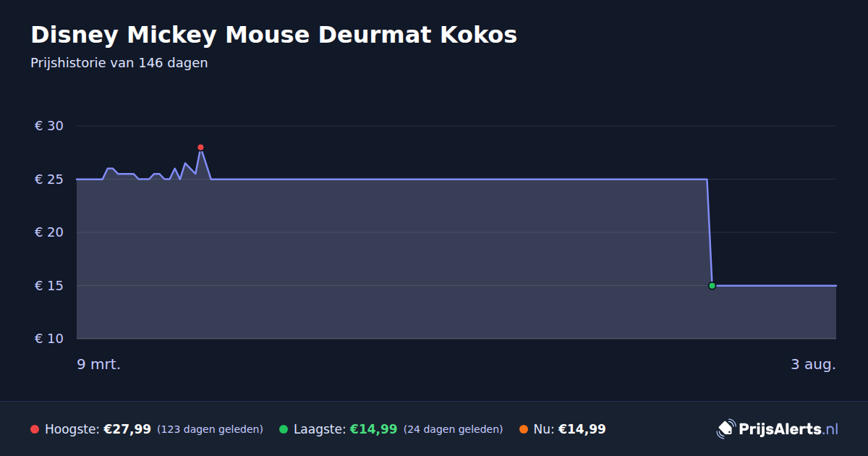Click the red highest-price dot on the chart

pos(200,148)
